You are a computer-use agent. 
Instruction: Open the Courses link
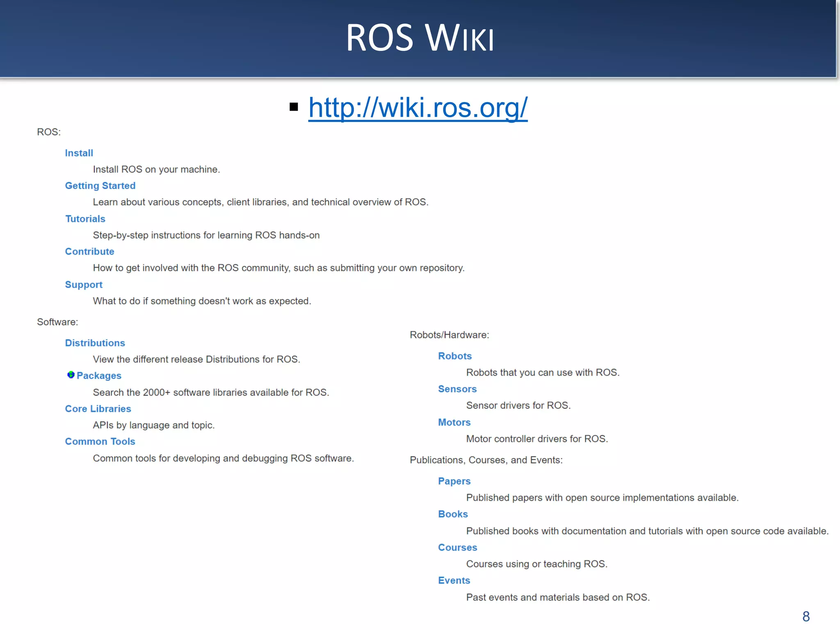pyautogui.click(x=458, y=548)
